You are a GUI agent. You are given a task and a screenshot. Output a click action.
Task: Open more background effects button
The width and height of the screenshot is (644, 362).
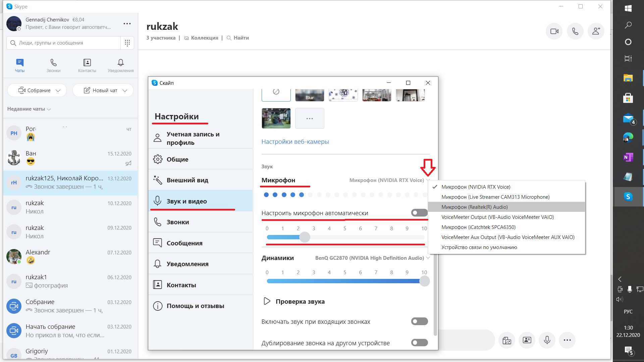click(310, 118)
